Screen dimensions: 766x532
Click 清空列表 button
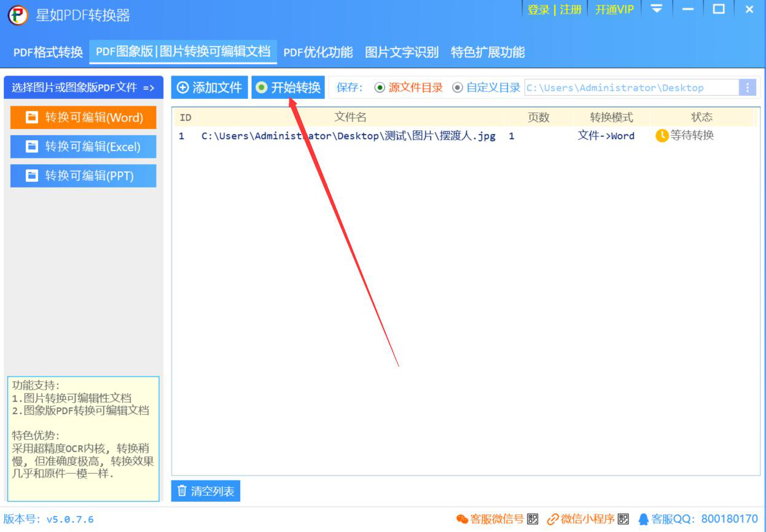[x=206, y=491]
